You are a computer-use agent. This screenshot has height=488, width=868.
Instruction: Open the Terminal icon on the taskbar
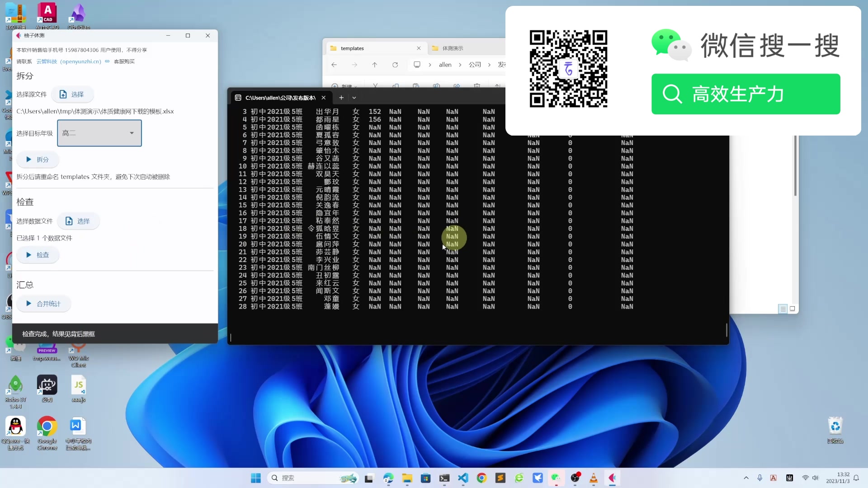pos(444,478)
